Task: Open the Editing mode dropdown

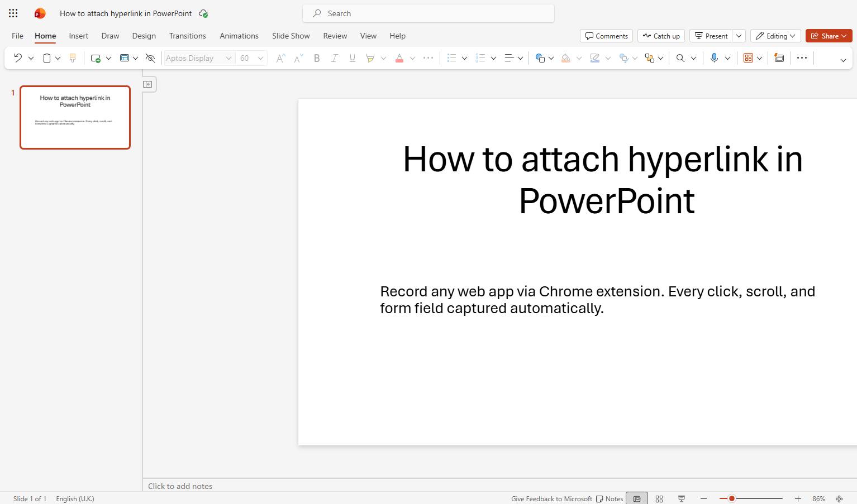Action: point(775,36)
